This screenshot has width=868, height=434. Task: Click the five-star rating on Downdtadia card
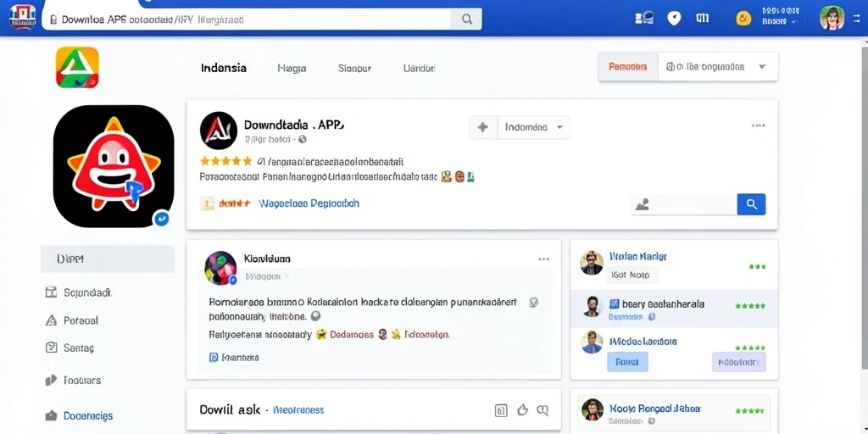tap(225, 161)
